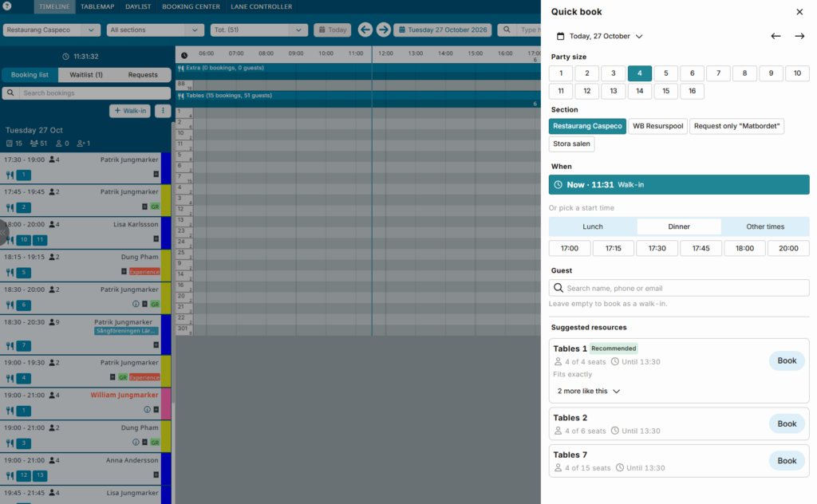Add a Walk-in booking
Viewport: 817px width, 504px height.
130,110
